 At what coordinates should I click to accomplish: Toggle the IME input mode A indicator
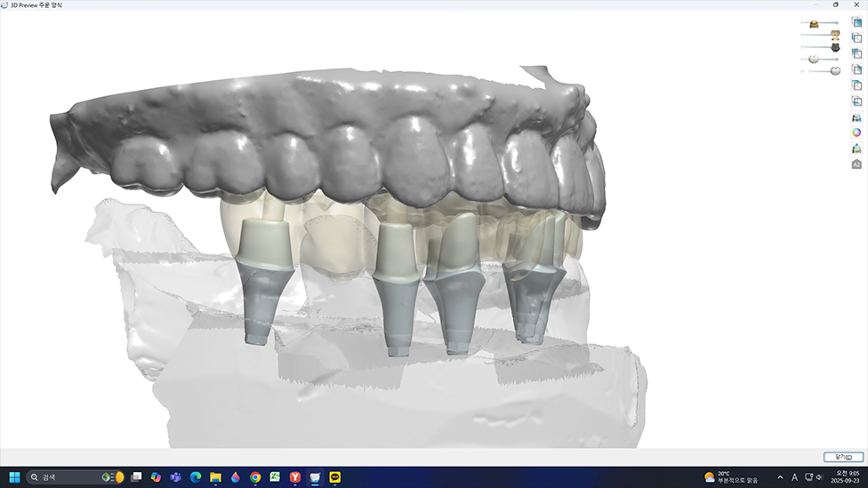[794, 477]
